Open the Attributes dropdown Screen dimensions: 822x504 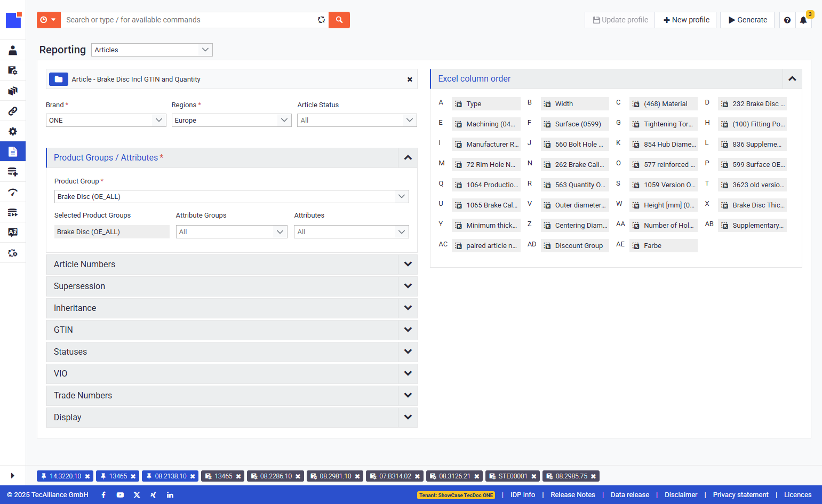(352, 231)
